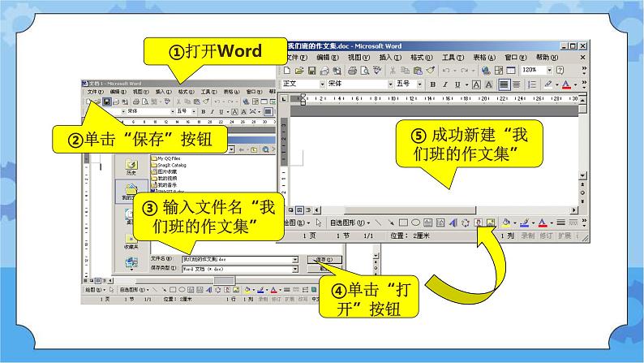Open 保存类型 file type dropdown in Save dialog
This screenshot has width=644, height=363.
(x=295, y=269)
